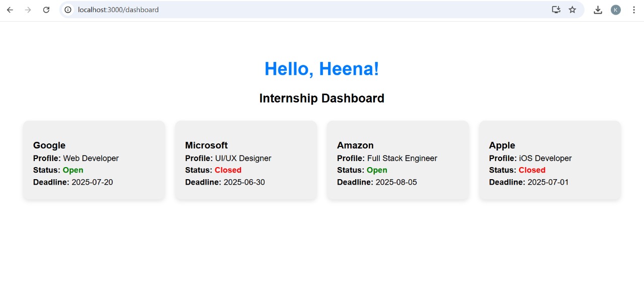Click the red Closed status on Microsoft card
Screen dimensions: 644x307
click(x=228, y=170)
